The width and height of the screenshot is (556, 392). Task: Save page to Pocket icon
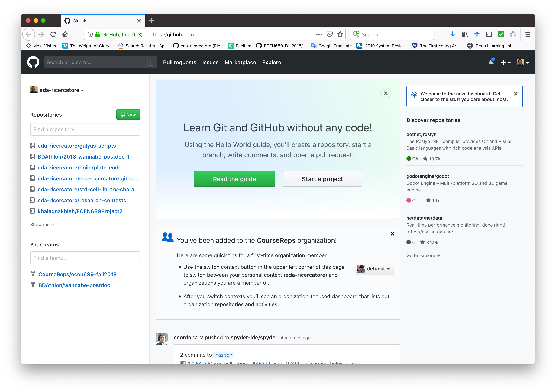point(329,34)
